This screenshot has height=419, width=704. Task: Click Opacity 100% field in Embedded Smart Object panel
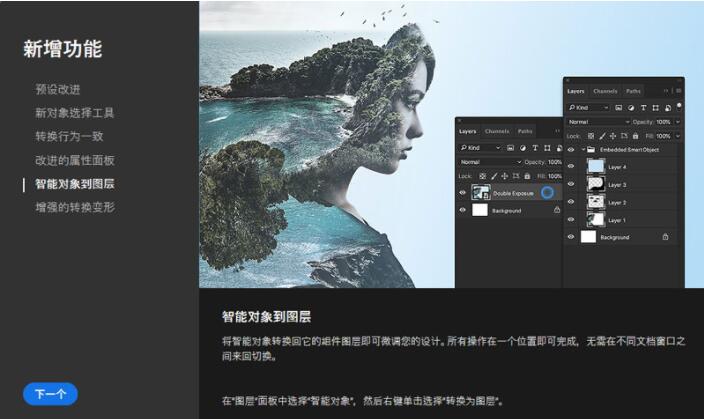664,122
